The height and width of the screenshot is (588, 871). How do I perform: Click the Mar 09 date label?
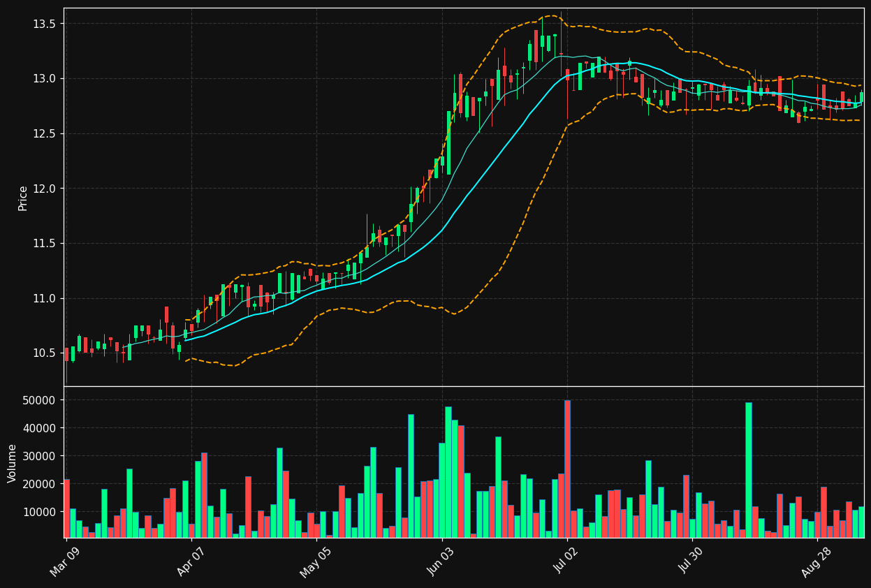click(64, 562)
